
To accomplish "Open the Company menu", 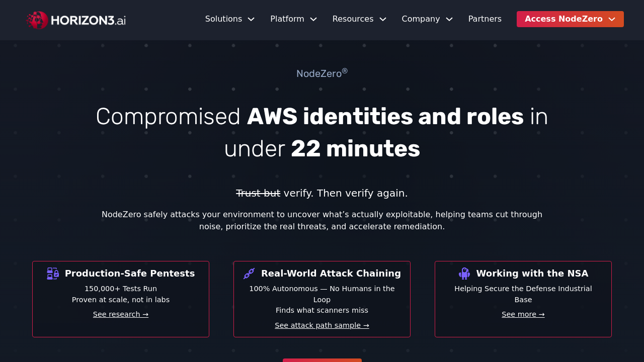I will pos(421,19).
